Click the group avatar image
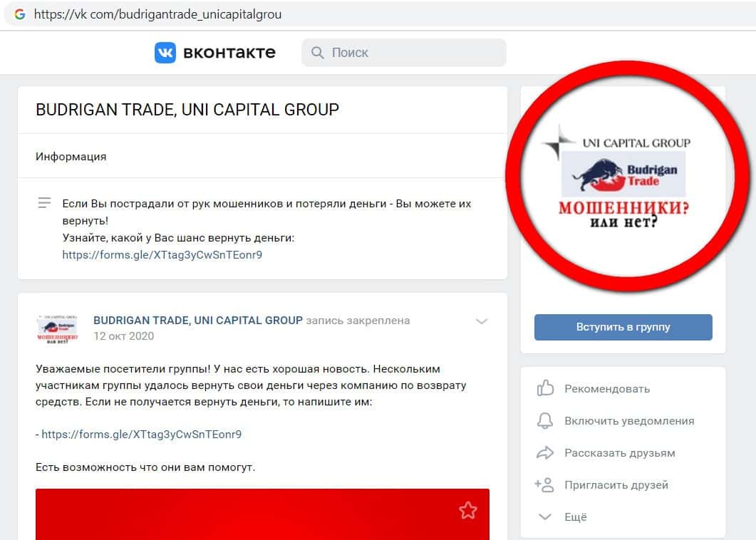756x540 pixels. pos(623,177)
